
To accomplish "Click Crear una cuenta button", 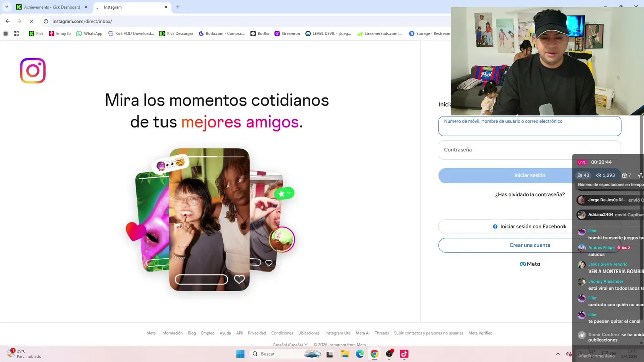I will (x=530, y=245).
